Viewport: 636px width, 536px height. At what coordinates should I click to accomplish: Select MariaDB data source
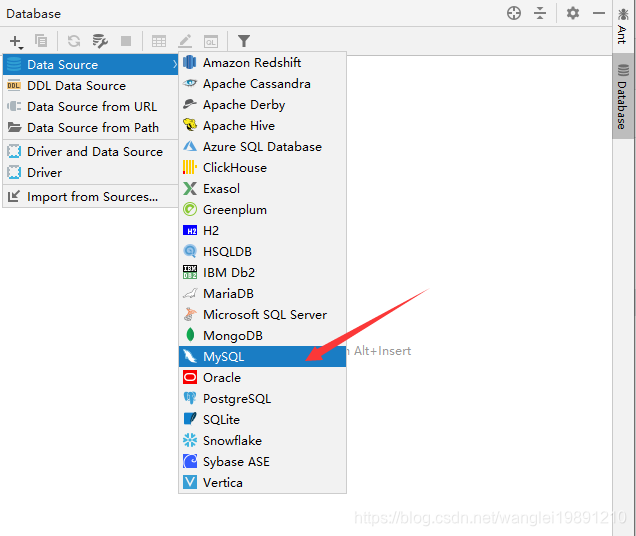262,294
